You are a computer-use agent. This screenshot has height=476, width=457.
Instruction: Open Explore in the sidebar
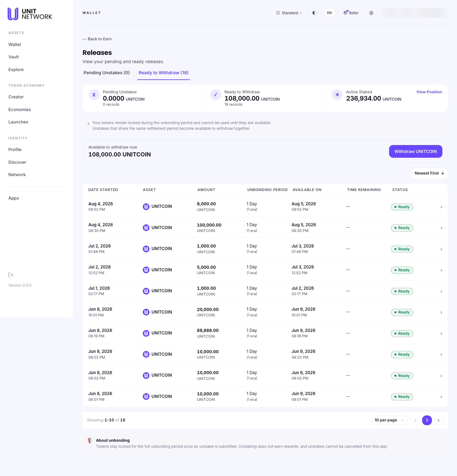[x=16, y=69]
